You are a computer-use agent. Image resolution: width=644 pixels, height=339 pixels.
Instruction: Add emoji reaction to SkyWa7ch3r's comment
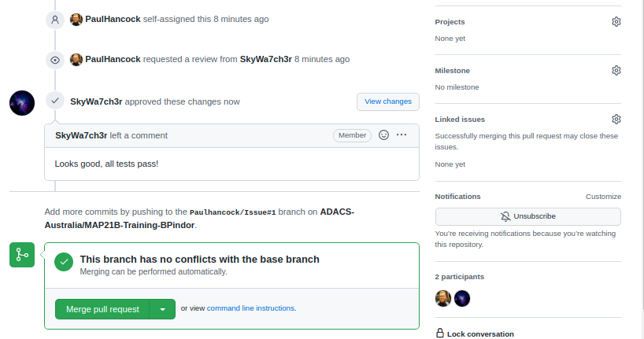pyautogui.click(x=383, y=135)
